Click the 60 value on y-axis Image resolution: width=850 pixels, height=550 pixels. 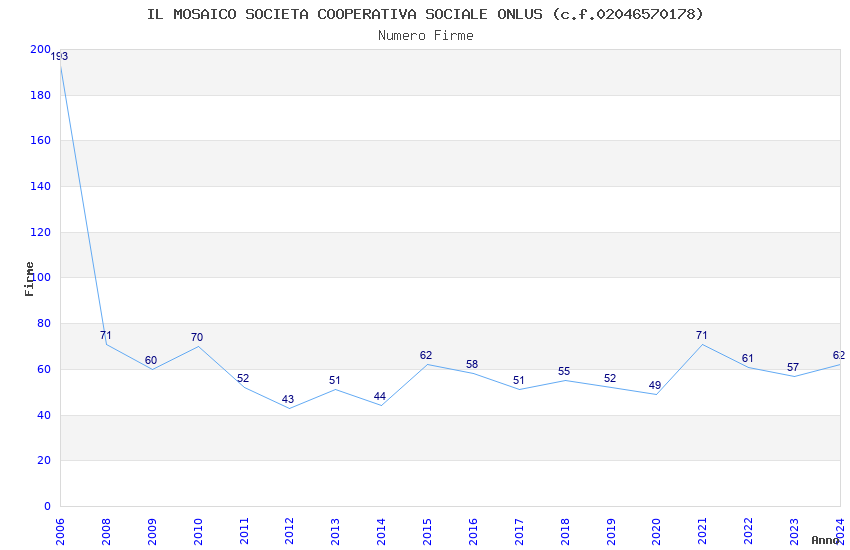click(x=43, y=369)
